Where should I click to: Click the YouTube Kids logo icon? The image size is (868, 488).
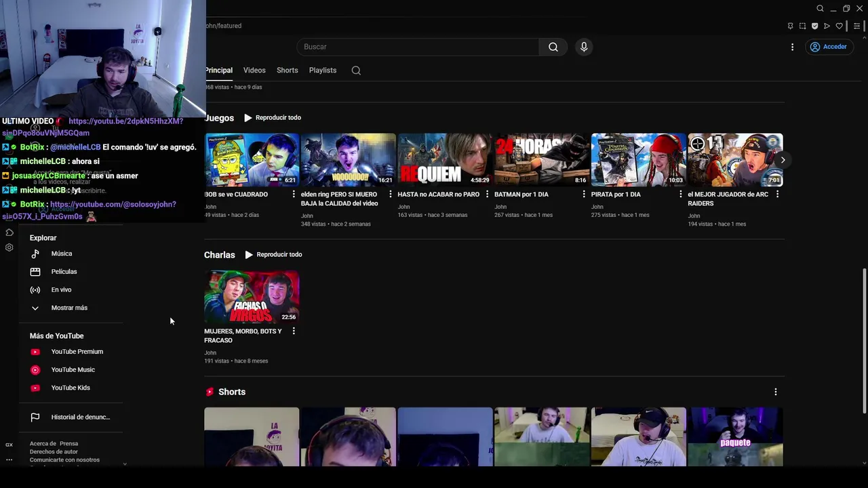click(35, 388)
